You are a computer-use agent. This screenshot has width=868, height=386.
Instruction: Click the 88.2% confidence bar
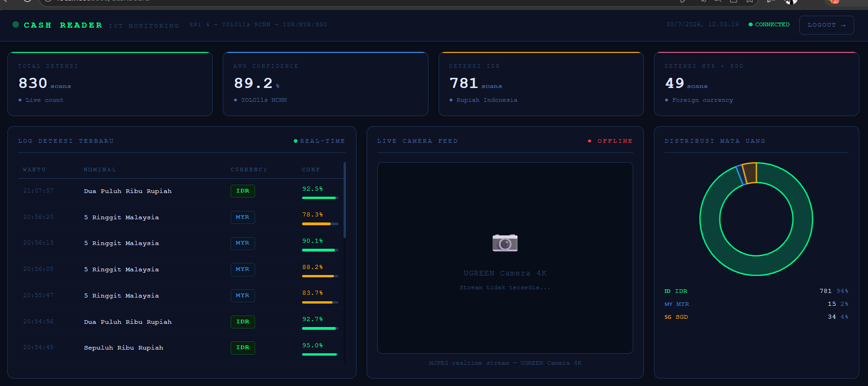point(320,276)
